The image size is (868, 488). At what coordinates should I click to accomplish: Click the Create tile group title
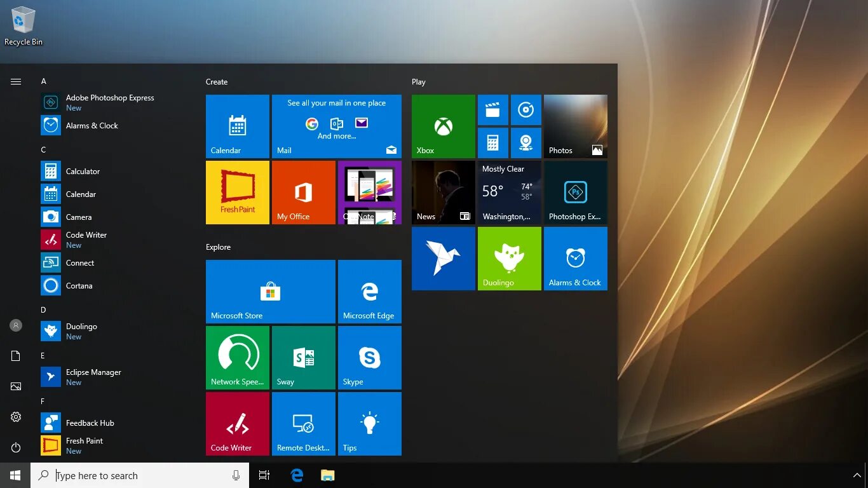click(217, 82)
